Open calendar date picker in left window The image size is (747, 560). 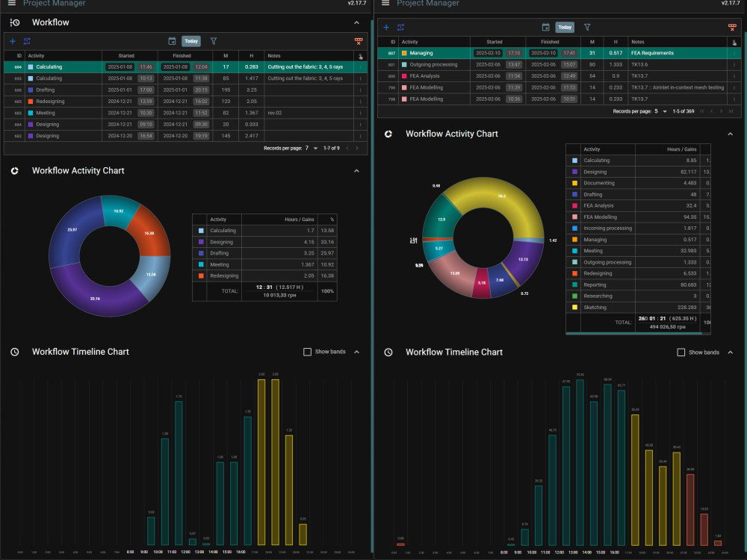pos(172,41)
